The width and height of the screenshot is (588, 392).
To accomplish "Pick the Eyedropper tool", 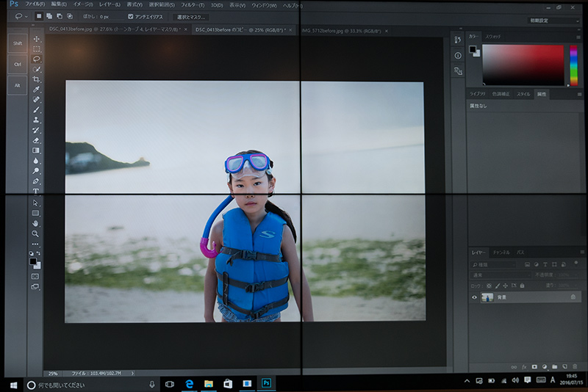I will (x=36, y=90).
